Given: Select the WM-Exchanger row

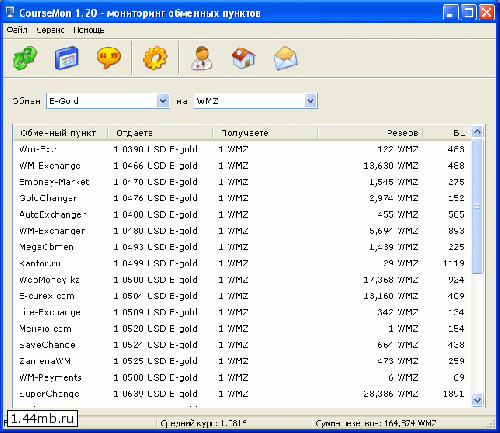Looking at the screenshot, I should 242,231.
